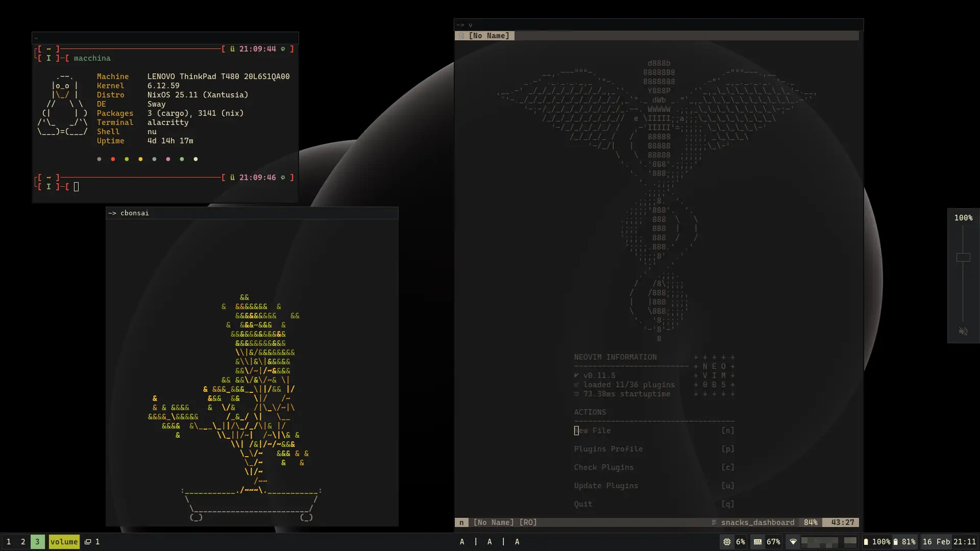Click the yellow volume mode indicator
Screen dimensions: 980x551
64,542
